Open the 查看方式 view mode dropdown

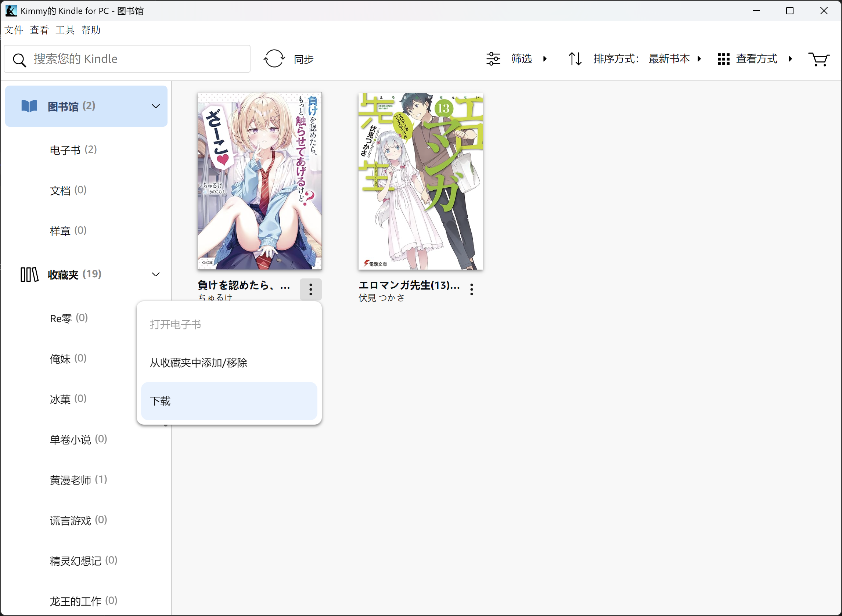pyautogui.click(x=791, y=59)
